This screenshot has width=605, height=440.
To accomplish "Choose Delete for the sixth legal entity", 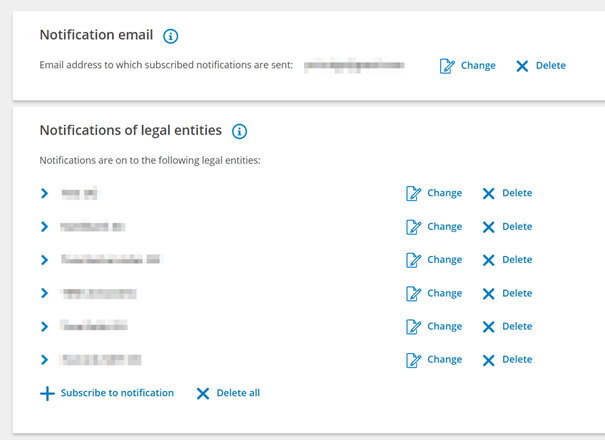I will (507, 360).
